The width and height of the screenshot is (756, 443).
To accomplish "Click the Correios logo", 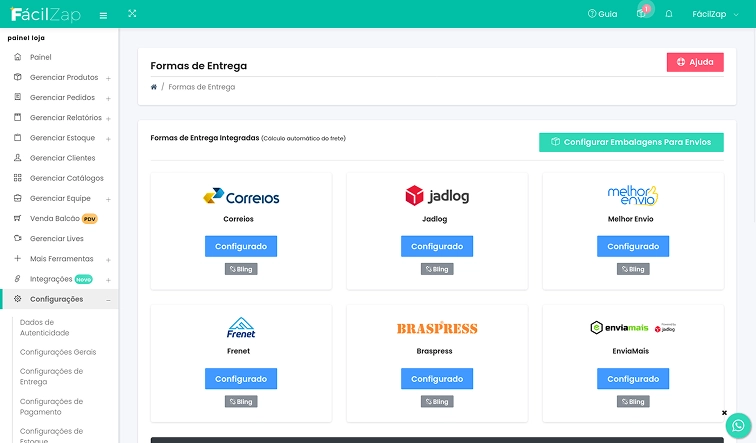I will [241, 196].
